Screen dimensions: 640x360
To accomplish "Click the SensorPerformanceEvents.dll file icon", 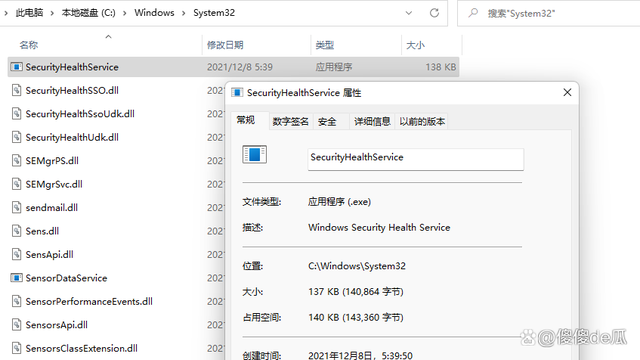I will pos(16,301).
